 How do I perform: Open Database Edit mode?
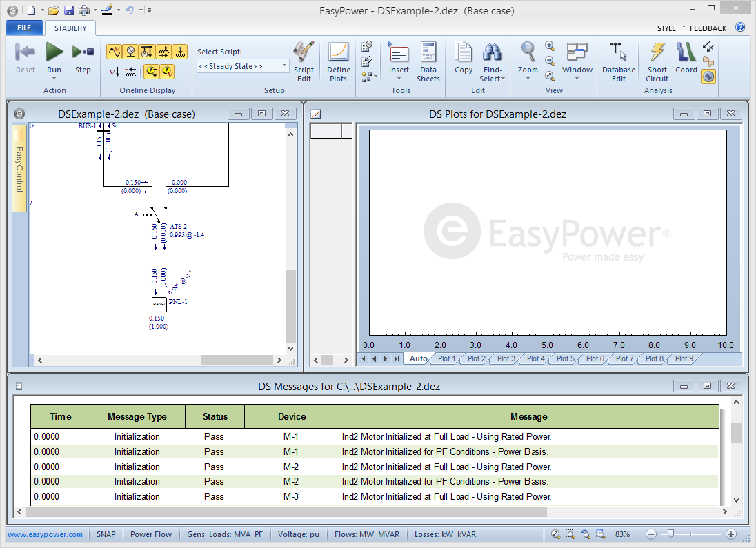click(x=618, y=61)
